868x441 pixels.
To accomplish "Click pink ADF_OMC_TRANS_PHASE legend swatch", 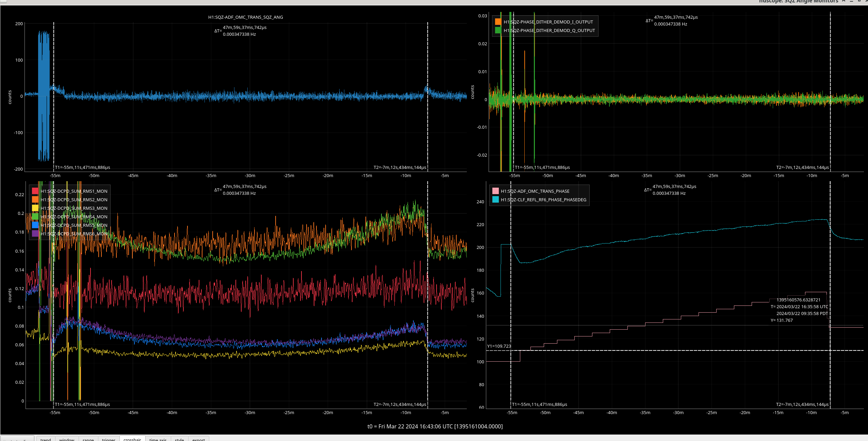I will [x=495, y=191].
